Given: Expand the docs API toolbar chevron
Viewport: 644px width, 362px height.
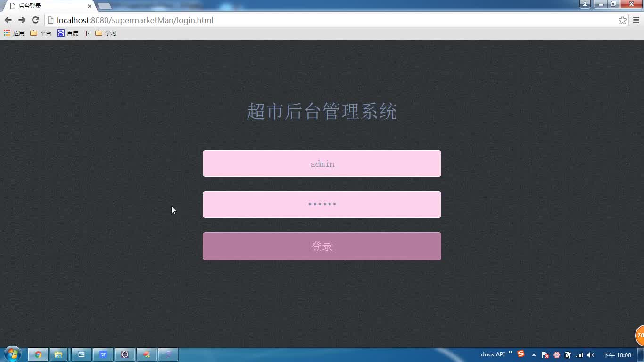Looking at the screenshot, I should point(510,353).
